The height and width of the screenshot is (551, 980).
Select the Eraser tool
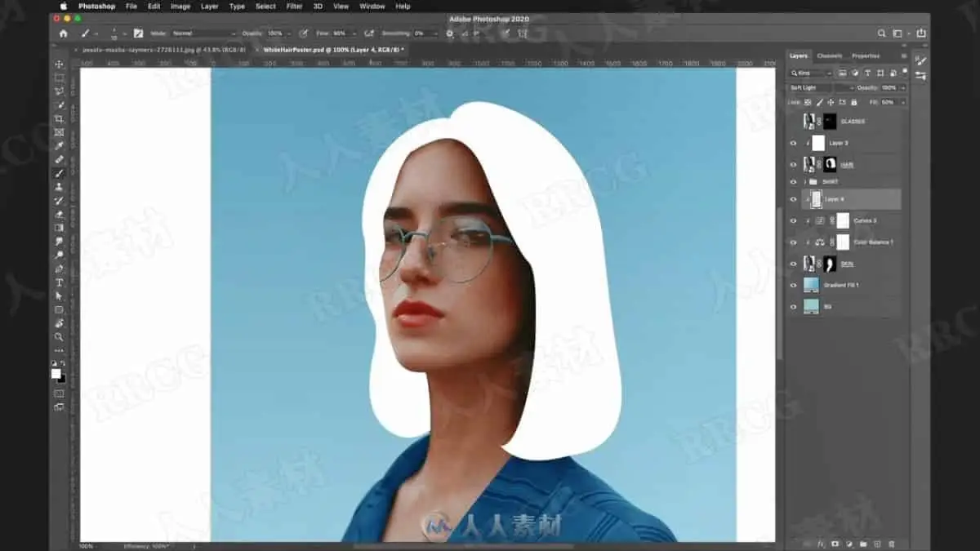59,214
